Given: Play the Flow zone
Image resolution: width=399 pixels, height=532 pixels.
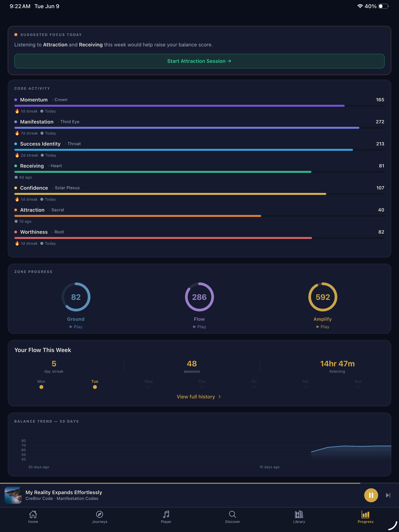Looking at the screenshot, I should pyautogui.click(x=199, y=327).
